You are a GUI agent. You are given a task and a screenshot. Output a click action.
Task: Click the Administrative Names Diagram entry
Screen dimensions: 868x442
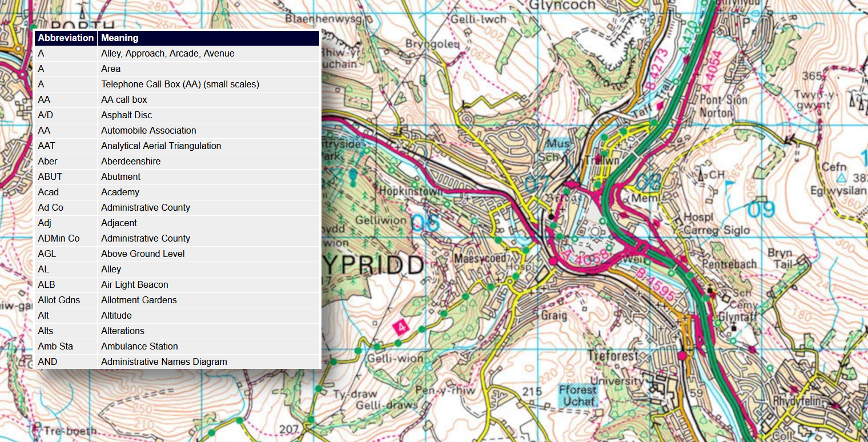(164, 361)
